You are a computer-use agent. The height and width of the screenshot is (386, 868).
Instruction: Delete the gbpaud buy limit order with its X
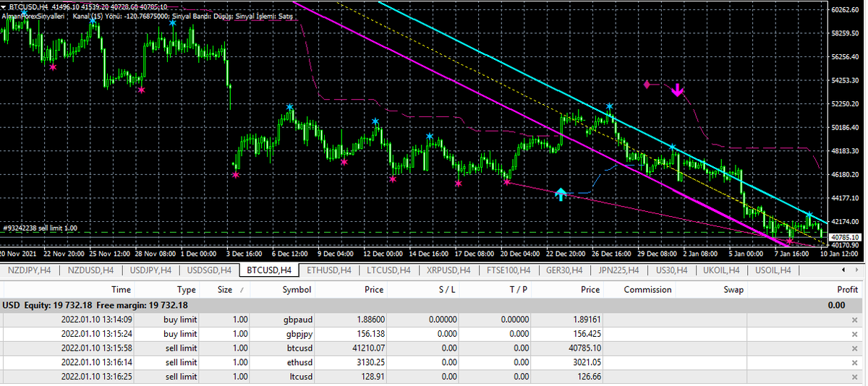click(855, 320)
